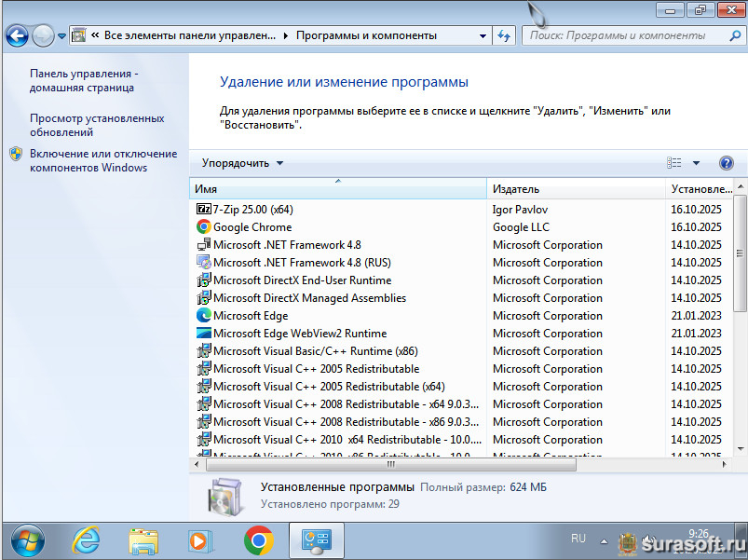
Task: Click the back navigation arrow button
Action: click(x=18, y=36)
